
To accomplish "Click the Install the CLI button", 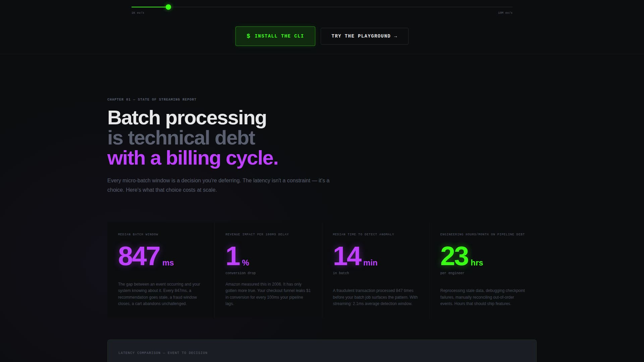I will coord(275,36).
